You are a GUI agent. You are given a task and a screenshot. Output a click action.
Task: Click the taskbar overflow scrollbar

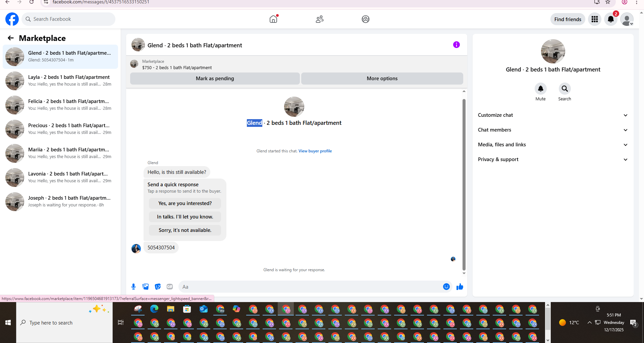(548, 319)
